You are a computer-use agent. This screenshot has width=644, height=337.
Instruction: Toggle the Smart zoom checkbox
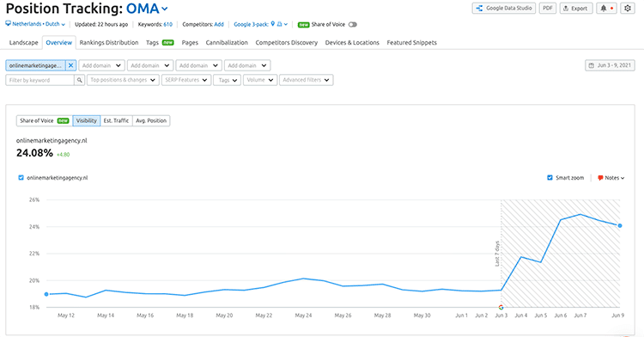point(550,178)
